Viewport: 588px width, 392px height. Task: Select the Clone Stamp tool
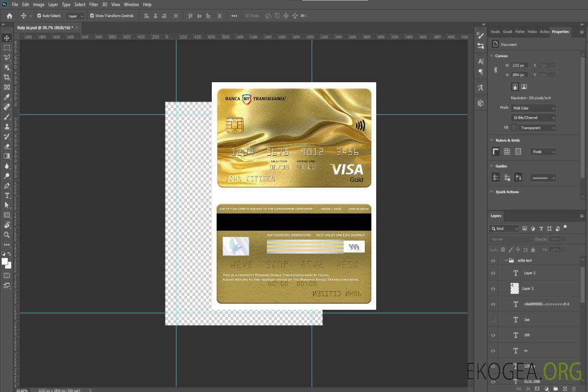click(x=7, y=127)
